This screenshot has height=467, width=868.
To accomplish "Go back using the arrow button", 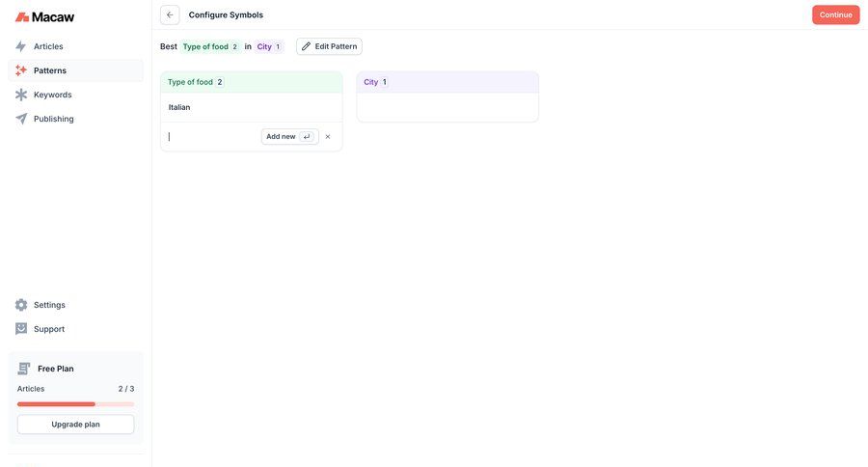I will (x=170, y=14).
